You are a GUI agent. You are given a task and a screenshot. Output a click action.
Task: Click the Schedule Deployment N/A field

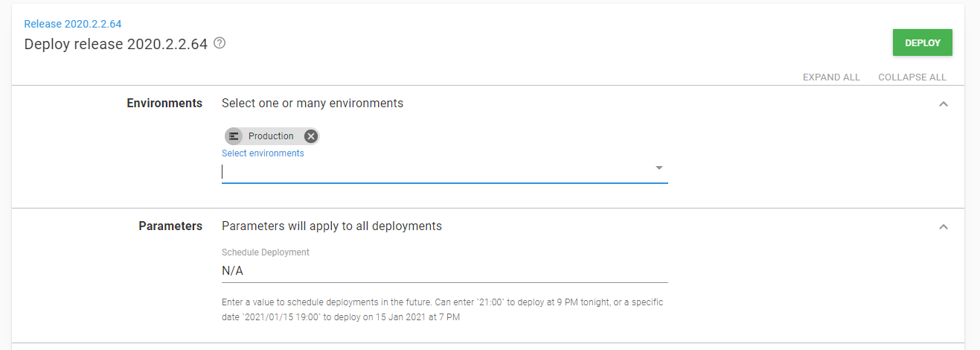pos(444,271)
